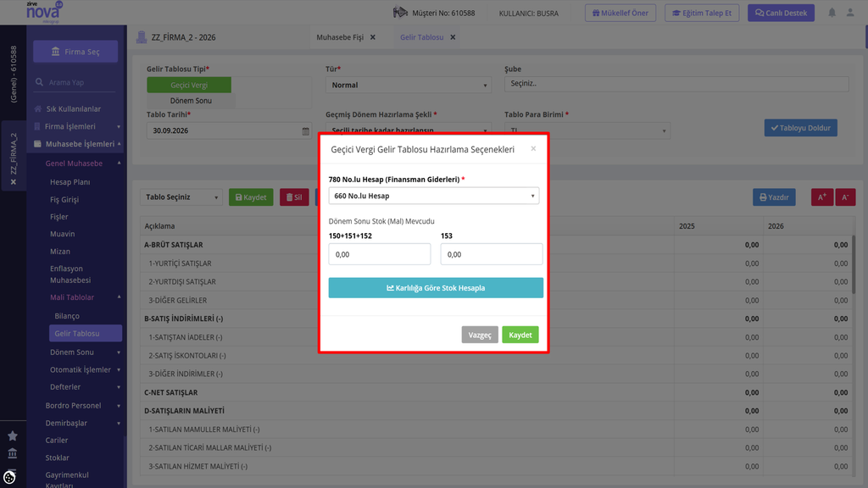
Task: Open Fiş Girişi in the sidebar
Action: (x=64, y=200)
